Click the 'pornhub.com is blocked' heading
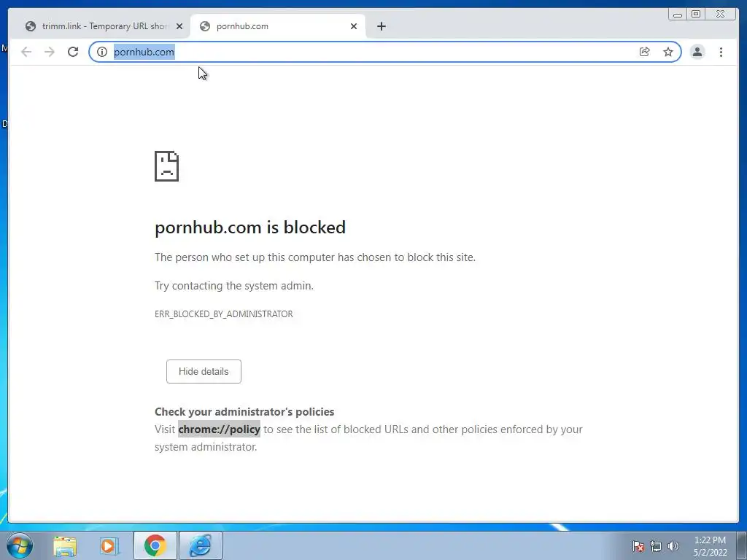The width and height of the screenshot is (747, 560). (x=250, y=227)
